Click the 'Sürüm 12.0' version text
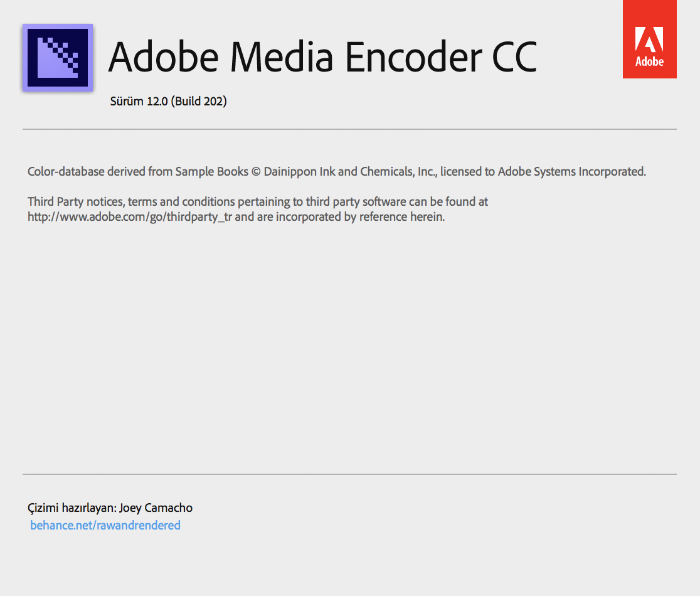The image size is (700, 596). point(139,102)
